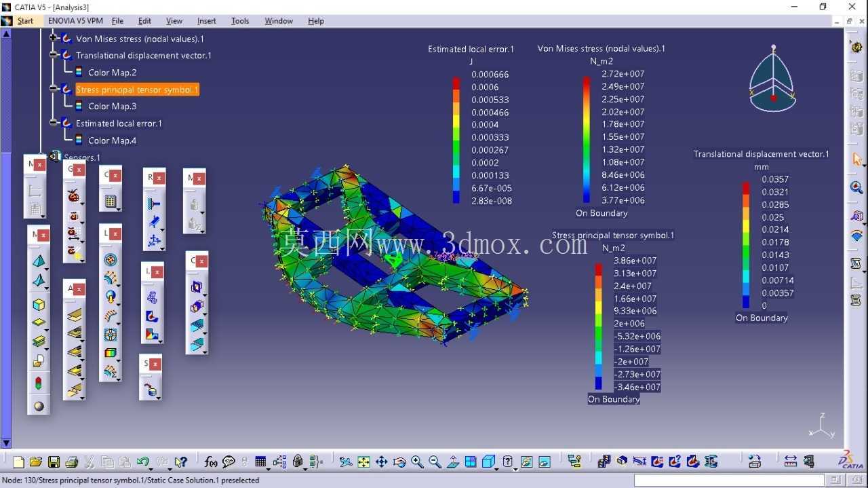868x488 pixels.
Task: Click red band of Von Mises stress legend
Action: (x=587, y=83)
